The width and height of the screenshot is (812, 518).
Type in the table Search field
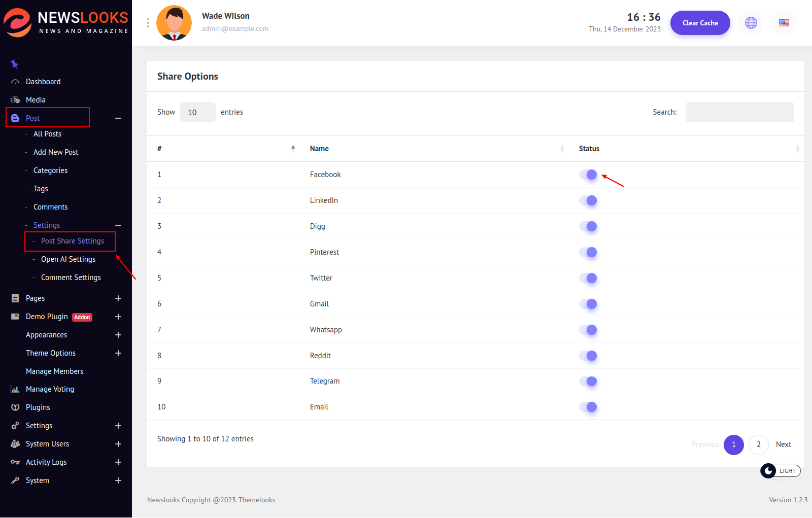(x=739, y=112)
